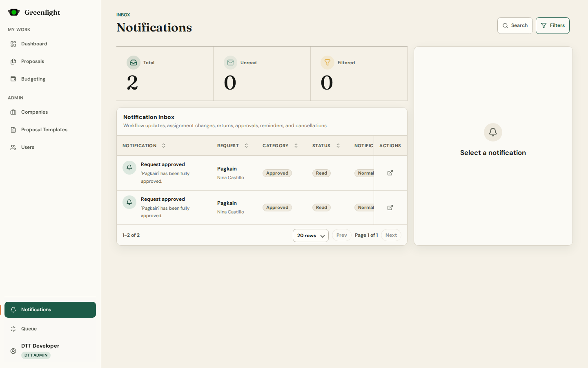Click the Notifications bell icon in sidebar

[x=13, y=310]
